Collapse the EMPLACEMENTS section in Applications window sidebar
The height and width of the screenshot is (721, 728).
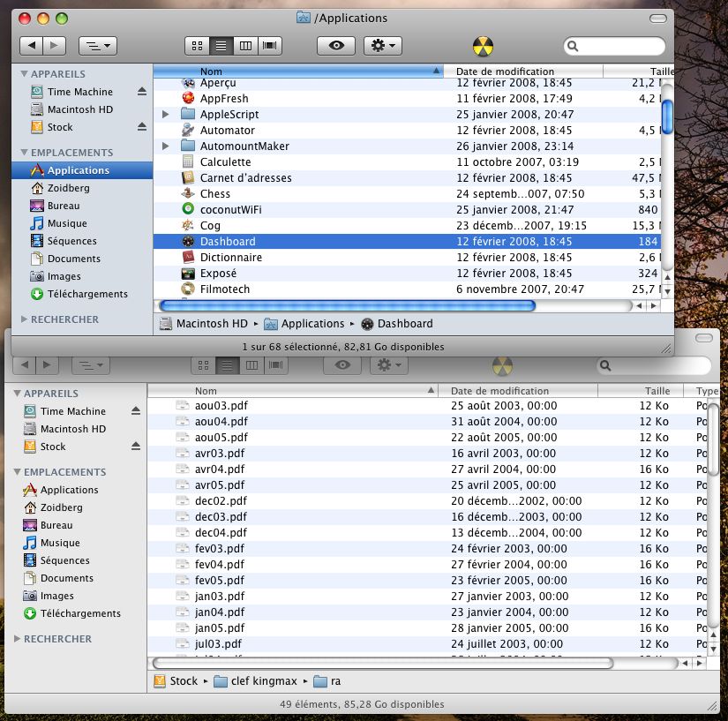click(24, 153)
